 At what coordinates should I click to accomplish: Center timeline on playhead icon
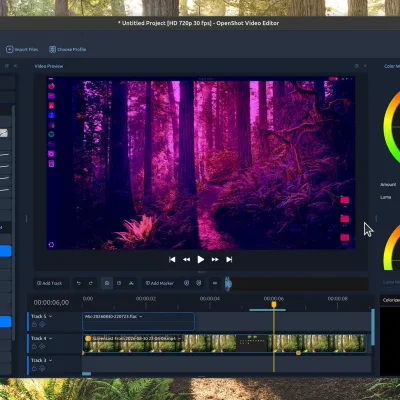click(215, 283)
